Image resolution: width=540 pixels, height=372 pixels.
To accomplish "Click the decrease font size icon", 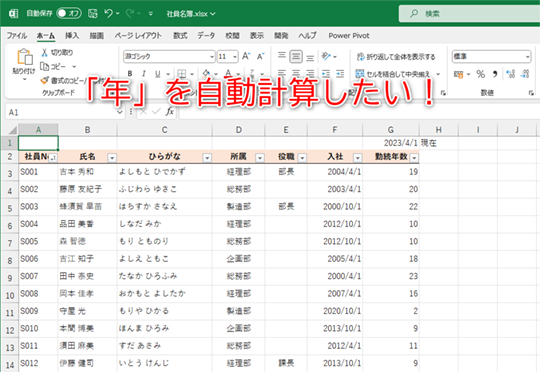I will (x=260, y=56).
